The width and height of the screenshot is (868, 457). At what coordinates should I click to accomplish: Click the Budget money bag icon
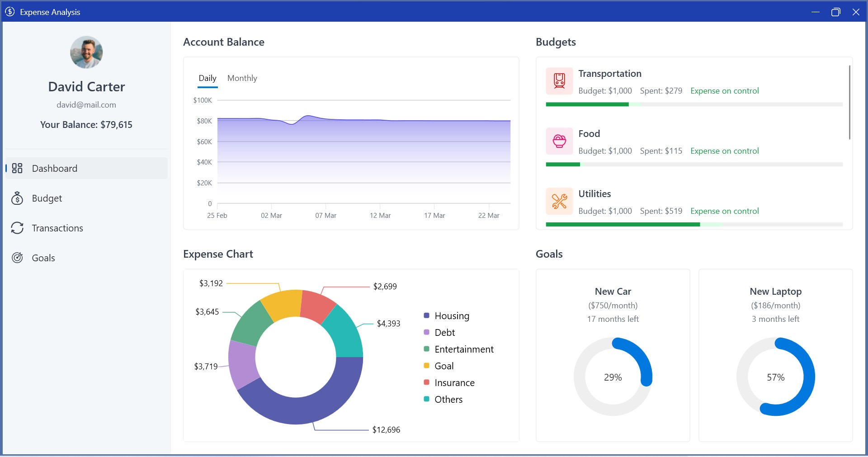click(x=17, y=198)
